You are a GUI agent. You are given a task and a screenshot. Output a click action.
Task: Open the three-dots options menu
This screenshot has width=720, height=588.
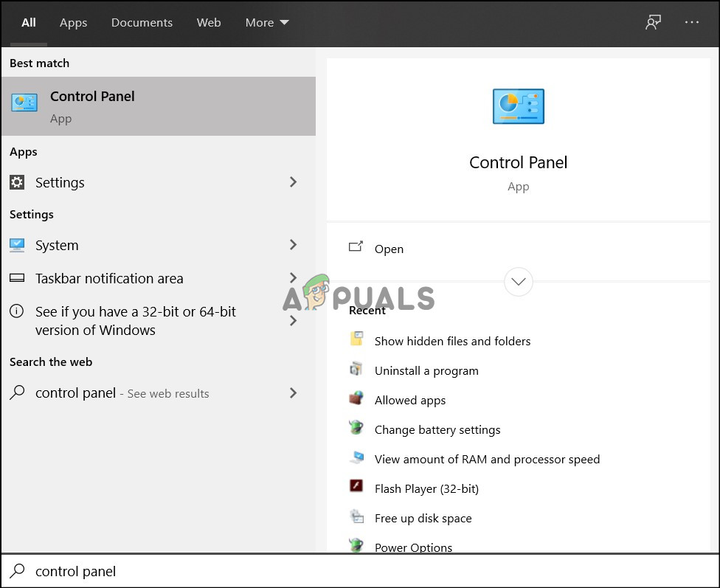tap(691, 22)
